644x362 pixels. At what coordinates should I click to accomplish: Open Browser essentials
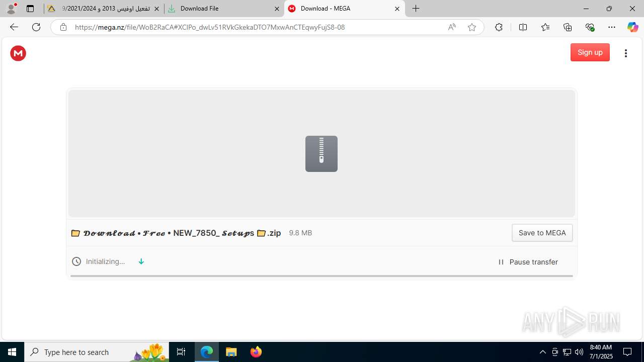590,27
